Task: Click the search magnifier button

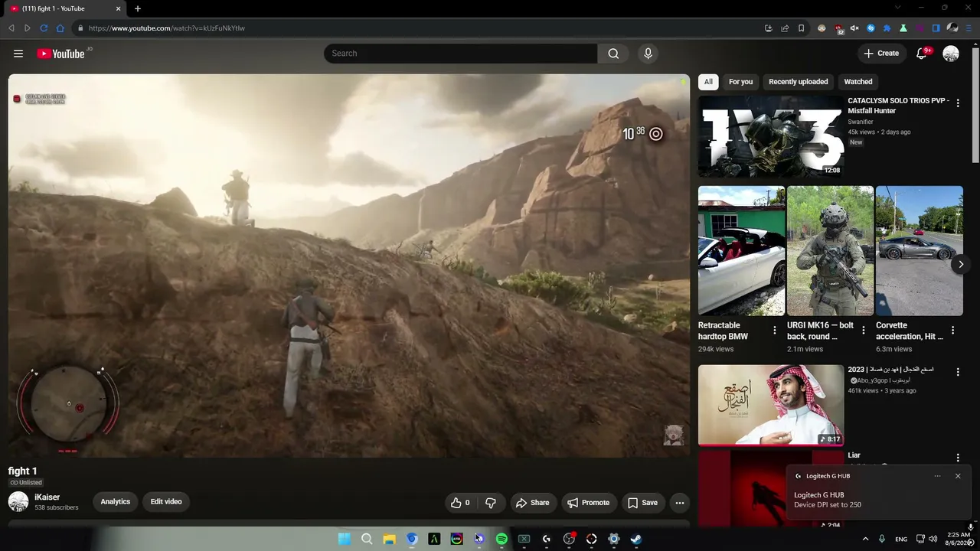Action: click(613, 54)
